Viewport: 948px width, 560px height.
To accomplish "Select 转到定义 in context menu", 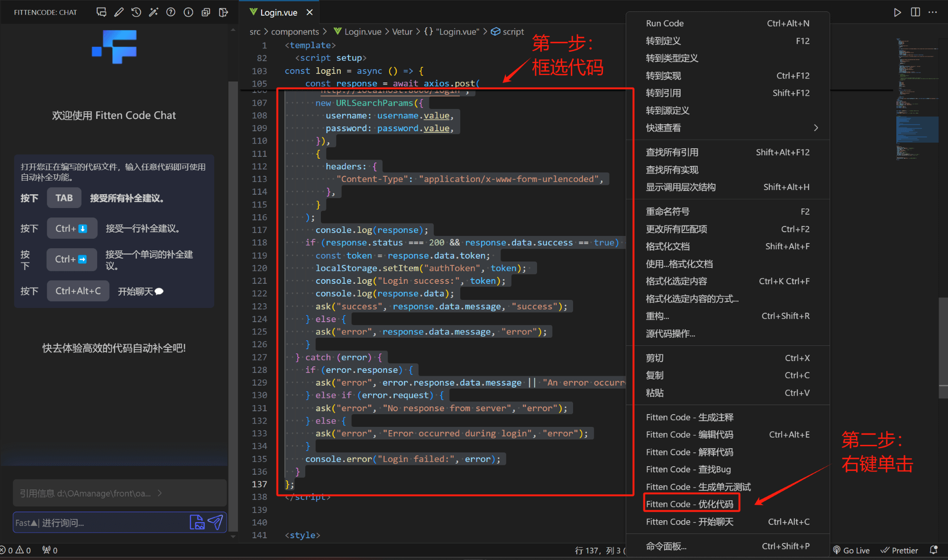I will tap(728, 41).
